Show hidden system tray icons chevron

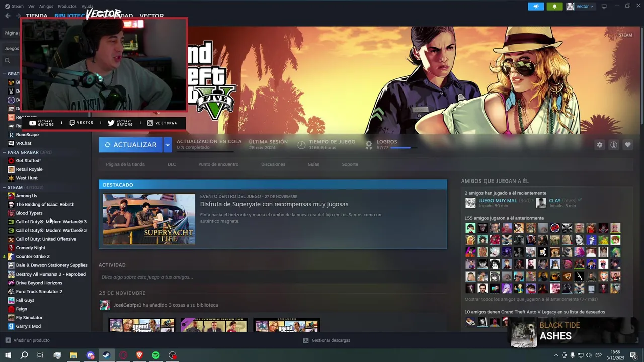click(556, 355)
